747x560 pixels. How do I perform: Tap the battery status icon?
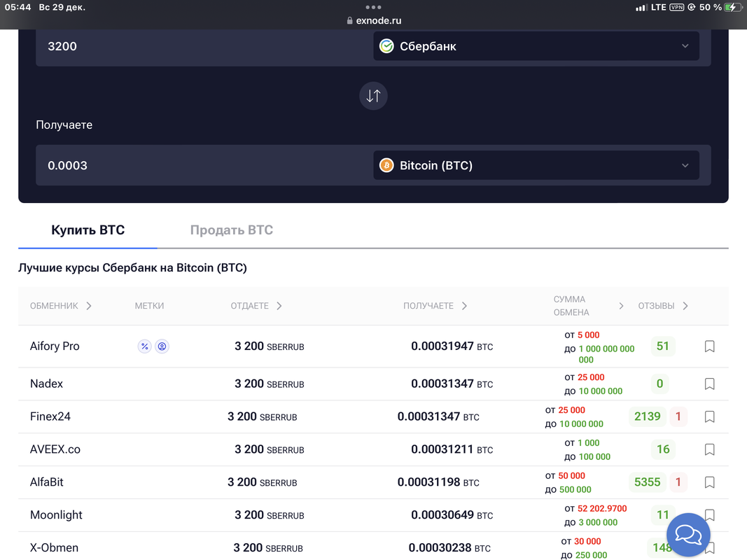click(732, 7)
